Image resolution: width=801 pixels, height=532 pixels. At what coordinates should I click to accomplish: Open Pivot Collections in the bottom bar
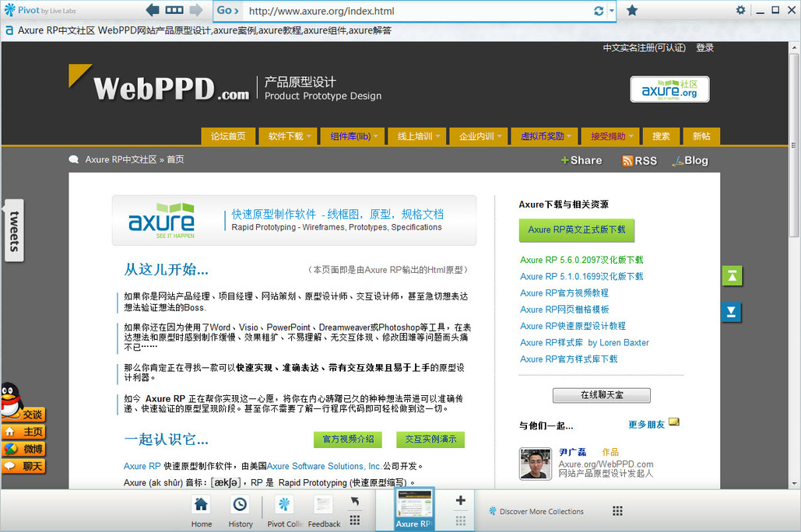coord(285,511)
